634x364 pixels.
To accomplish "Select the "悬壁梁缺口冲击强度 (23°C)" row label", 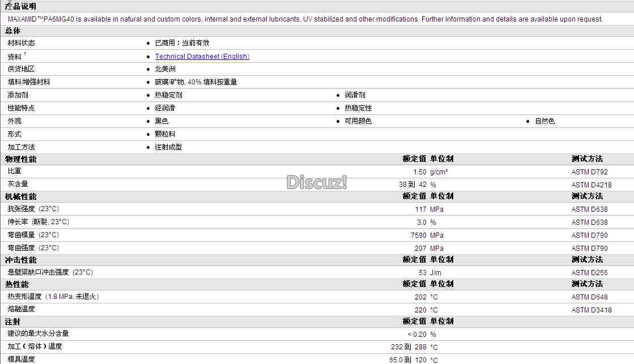I will click(x=50, y=272).
